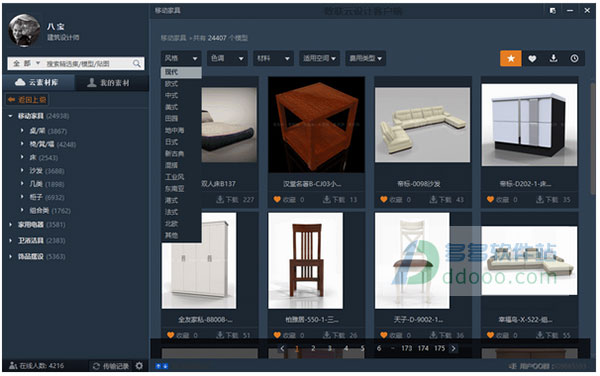Click in the search input field
Image resolution: width=600 pixels, height=376 pixels.
pos(88,63)
